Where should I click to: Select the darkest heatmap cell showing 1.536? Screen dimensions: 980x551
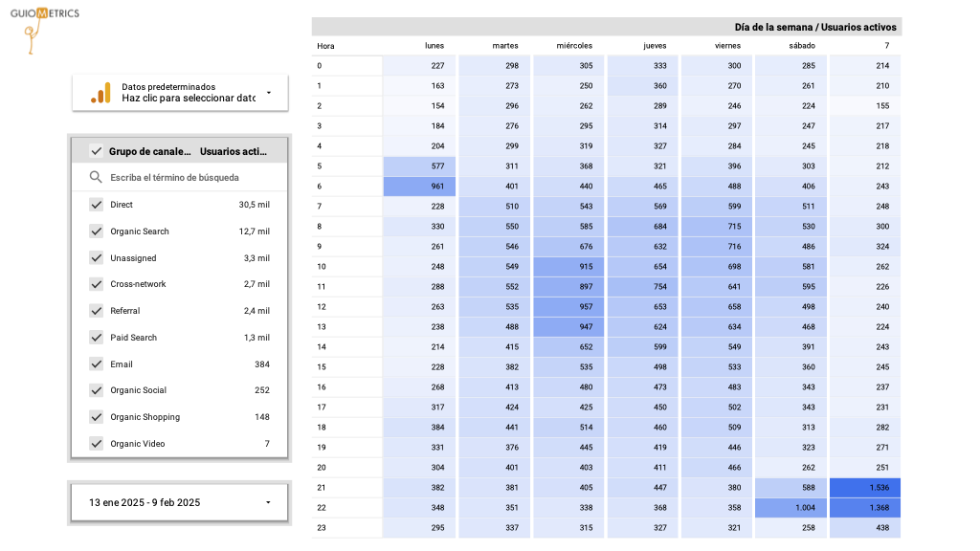click(865, 488)
